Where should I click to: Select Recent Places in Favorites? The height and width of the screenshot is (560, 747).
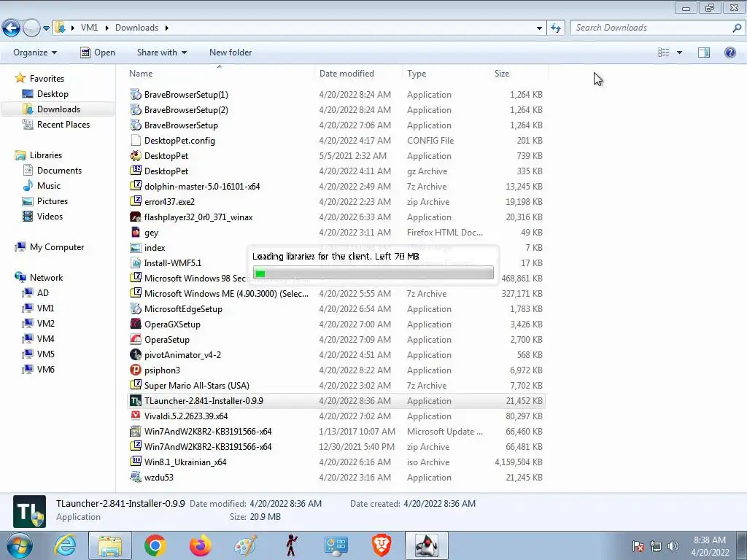tap(63, 124)
